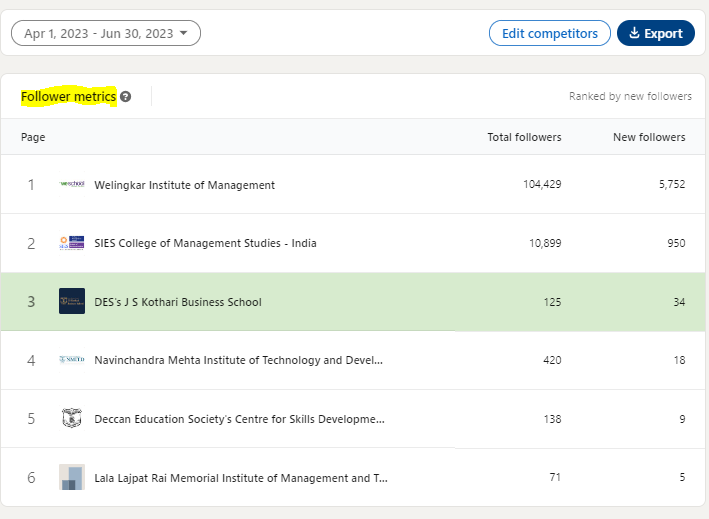Click the Export button

click(x=656, y=33)
